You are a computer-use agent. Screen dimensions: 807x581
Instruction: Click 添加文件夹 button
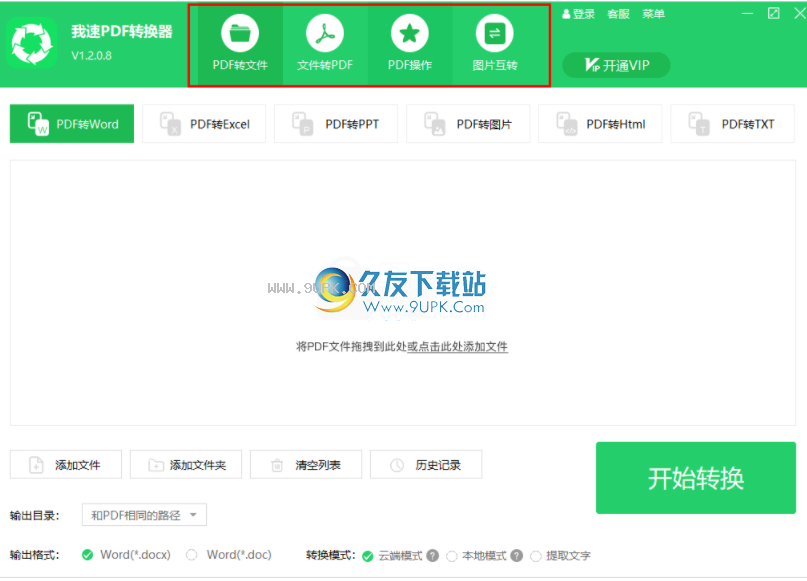coord(186,465)
